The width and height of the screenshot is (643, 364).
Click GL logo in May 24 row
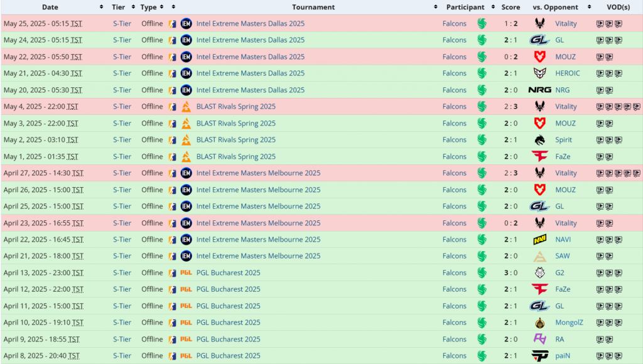click(539, 40)
